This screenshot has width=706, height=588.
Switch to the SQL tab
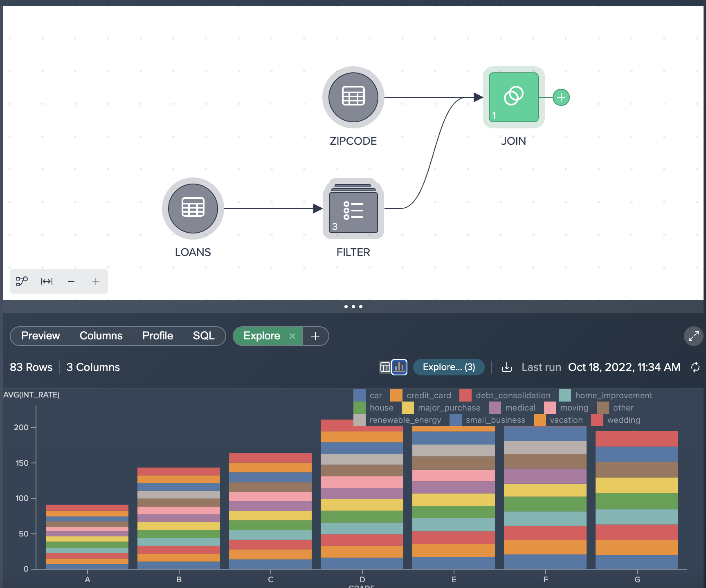203,336
